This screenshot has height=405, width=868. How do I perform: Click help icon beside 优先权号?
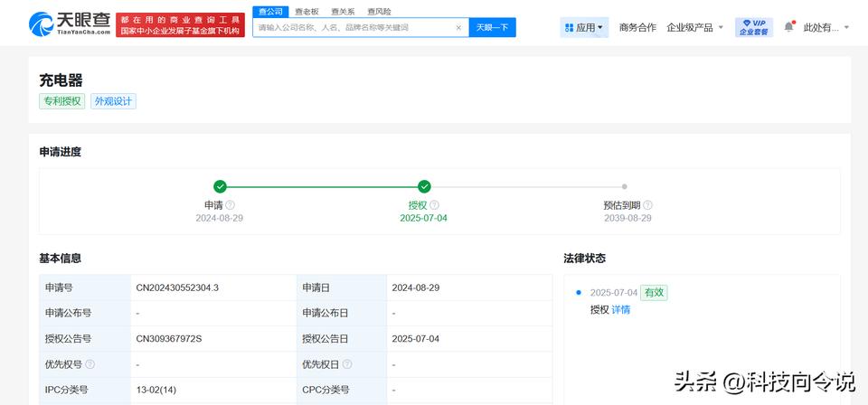click(90, 364)
